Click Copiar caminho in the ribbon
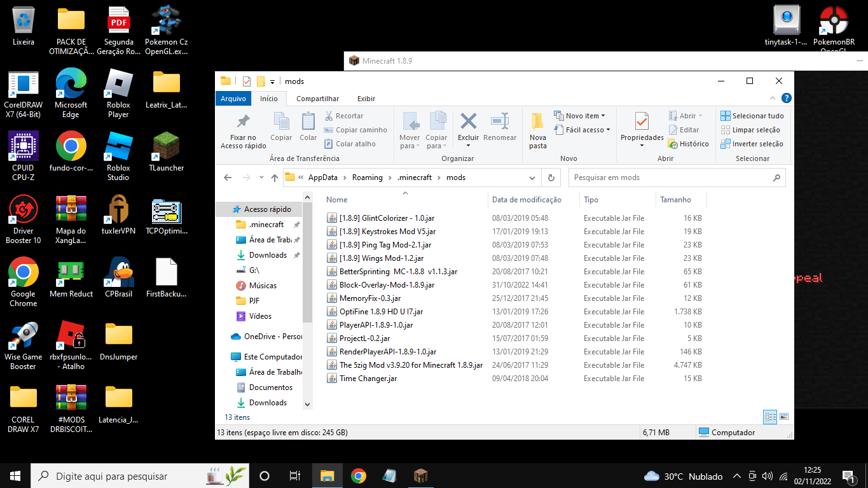The image size is (868, 488). pos(355,130)
